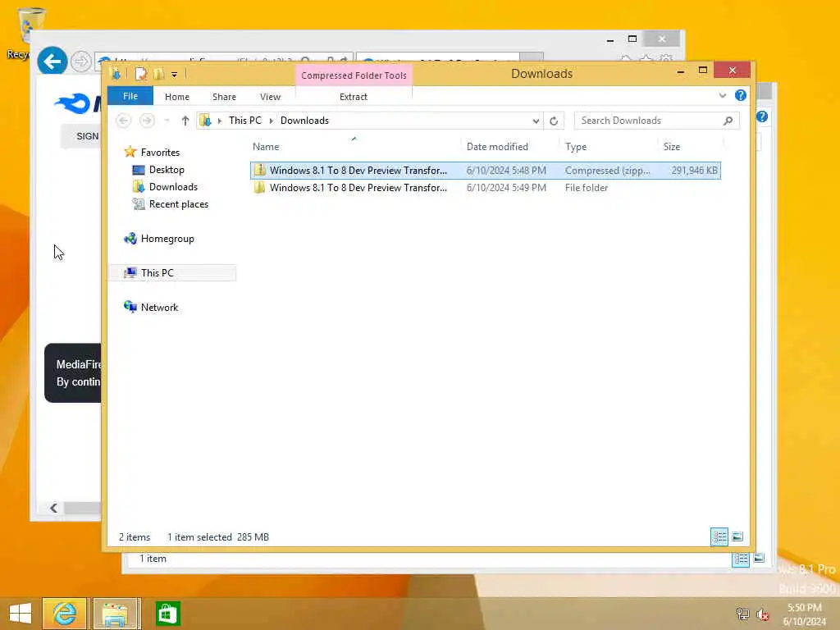Click the Help icon of background Explorer window
Image resolution: width=840 pixels, height=630 pixels.
[762, 116]
